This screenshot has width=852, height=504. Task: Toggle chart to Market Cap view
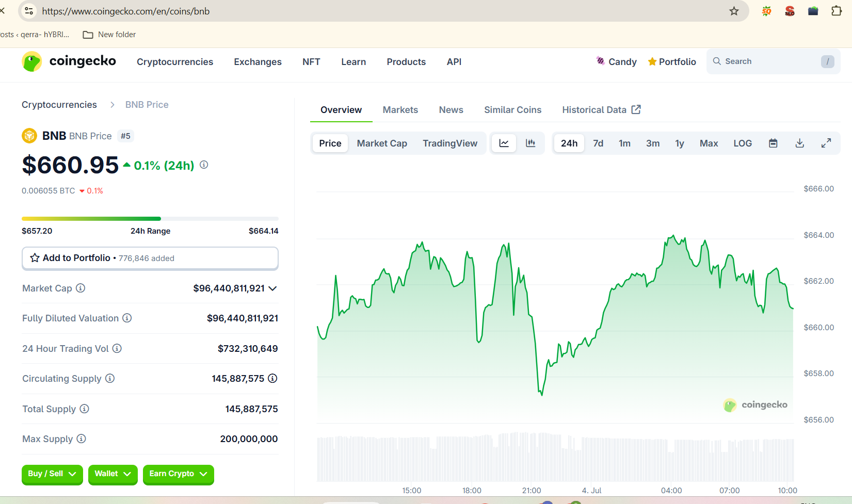382,143
